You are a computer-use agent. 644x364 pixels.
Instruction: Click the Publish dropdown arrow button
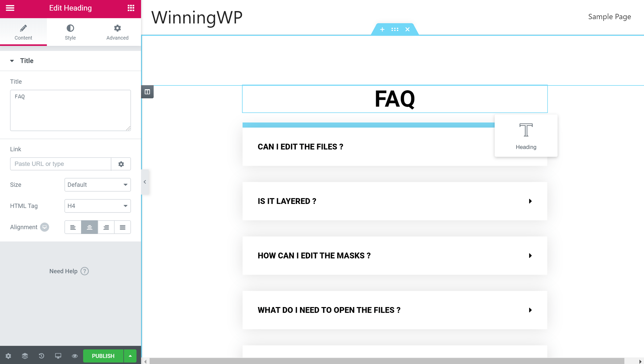[130, 356]
